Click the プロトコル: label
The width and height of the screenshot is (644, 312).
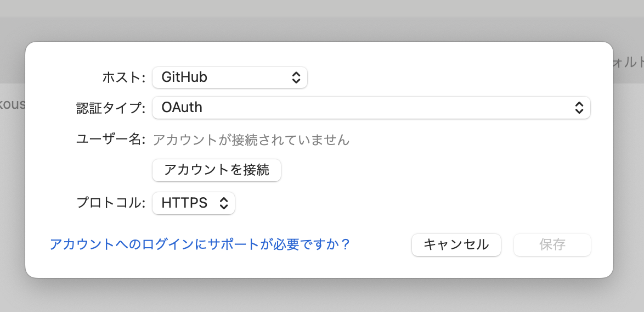[x=110, y=203]
